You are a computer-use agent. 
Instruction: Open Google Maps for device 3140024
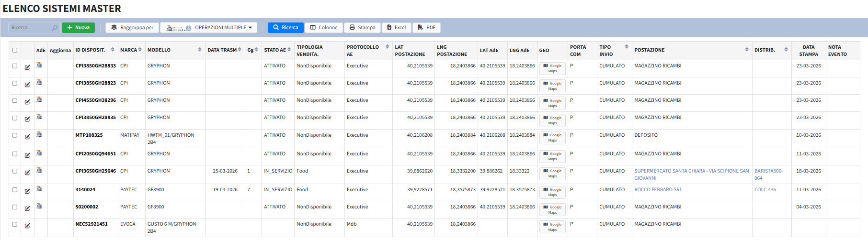pos(552,192)
